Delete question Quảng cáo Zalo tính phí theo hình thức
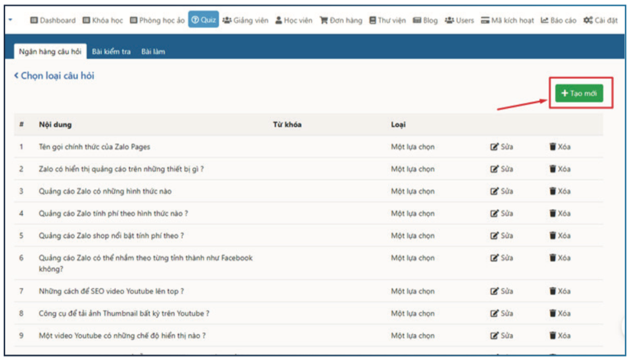The width and height of the screenshot is (633, 364). click(560, 213)
